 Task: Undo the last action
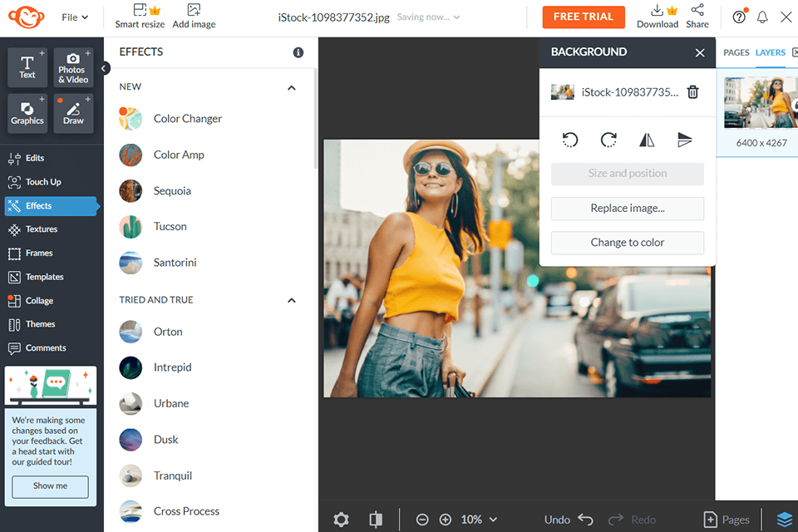point(569,520)
